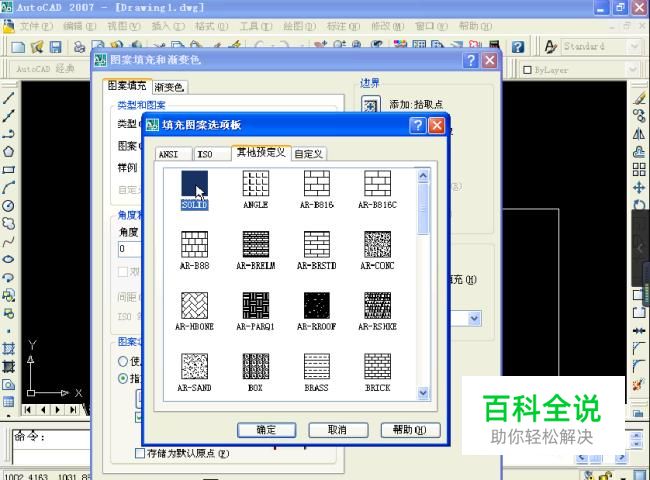Toggle the 双向 checkbox below the 角度 field
This screenshot has height=480, width=650.
click(x=123, y=272)
